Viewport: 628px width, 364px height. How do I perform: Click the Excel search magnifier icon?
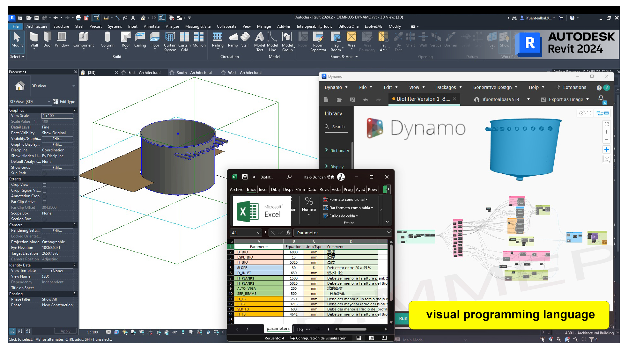(289, 177)
